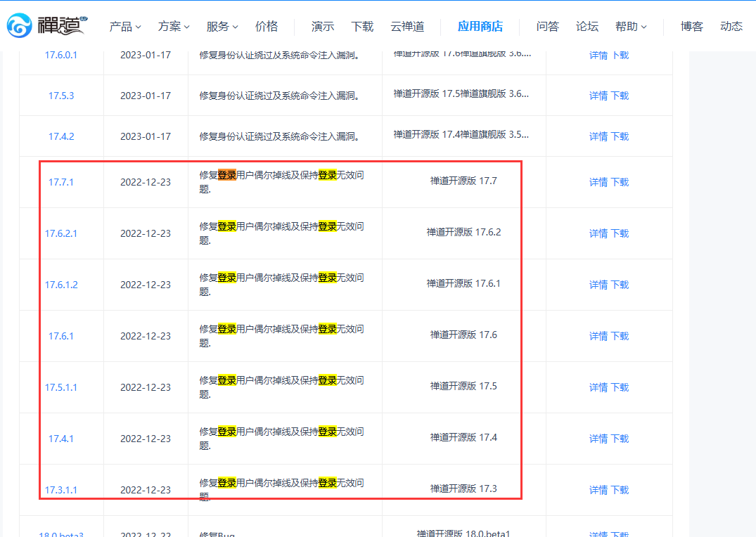
Task: Click 详情 in the 17.5.1.1 row
Action: click(x=598, y=387)
